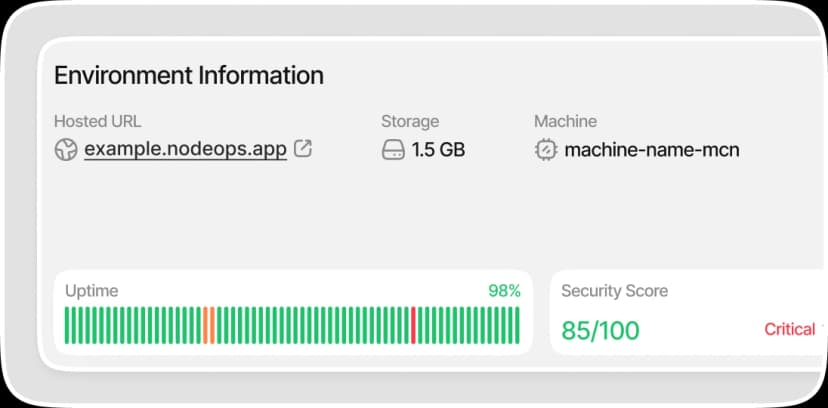The width and height of the screenshot is (828, 408).
Task: Click the Uptime card label
Action: click(x=92, y=291)
